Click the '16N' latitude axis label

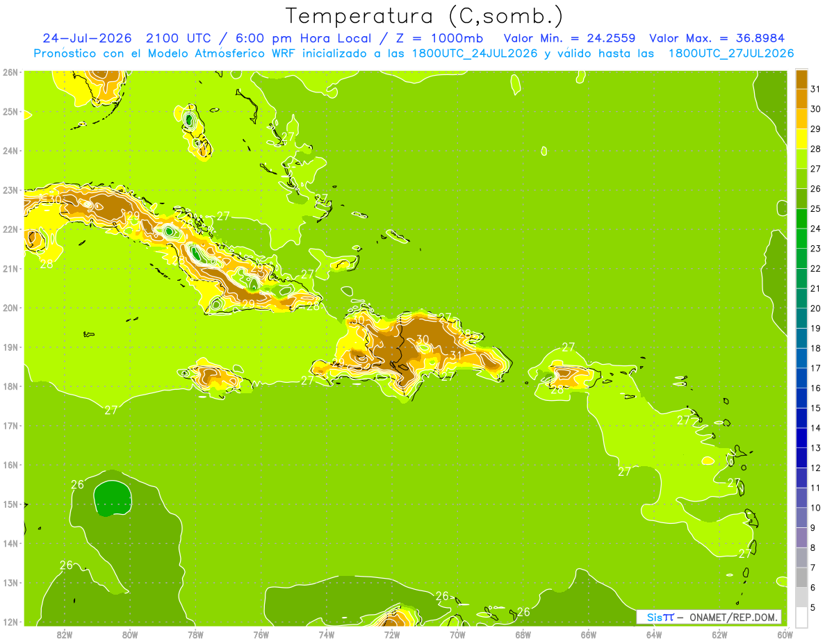pyautogui.click(x=10, y=465)
